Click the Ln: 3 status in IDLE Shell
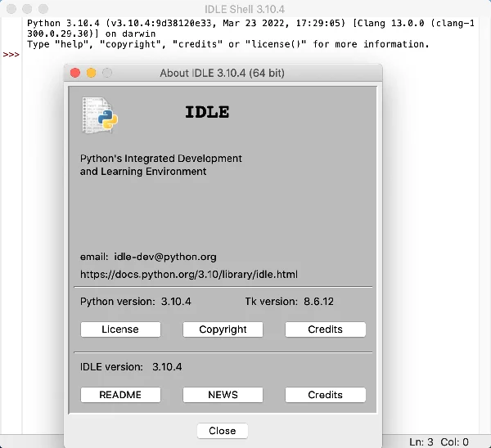The width and height of the screenshot is (491, 448). pyautogui.click(x=421, y=442)
